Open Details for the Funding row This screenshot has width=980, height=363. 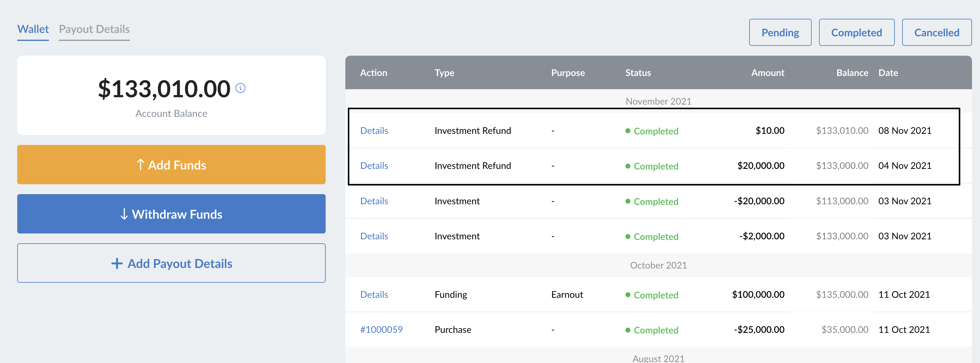point(374,295)
